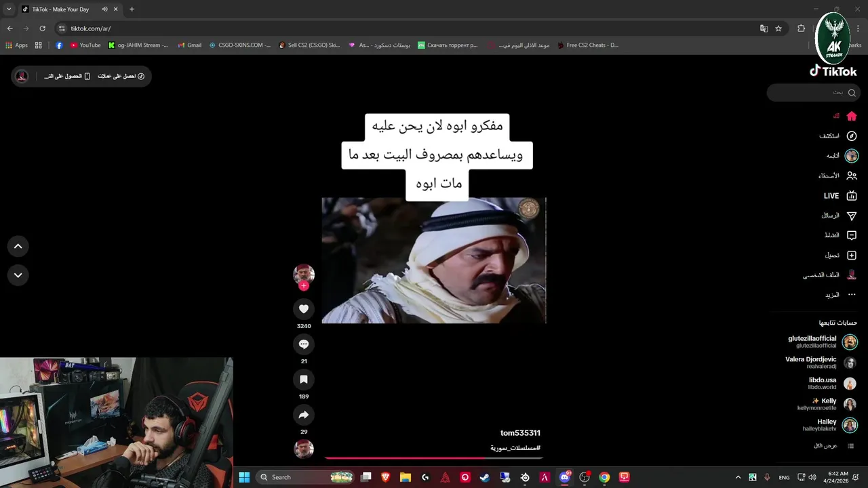Click the TikTok logo
The width and height of the screenshot is (868, 488).
(833, 70)
